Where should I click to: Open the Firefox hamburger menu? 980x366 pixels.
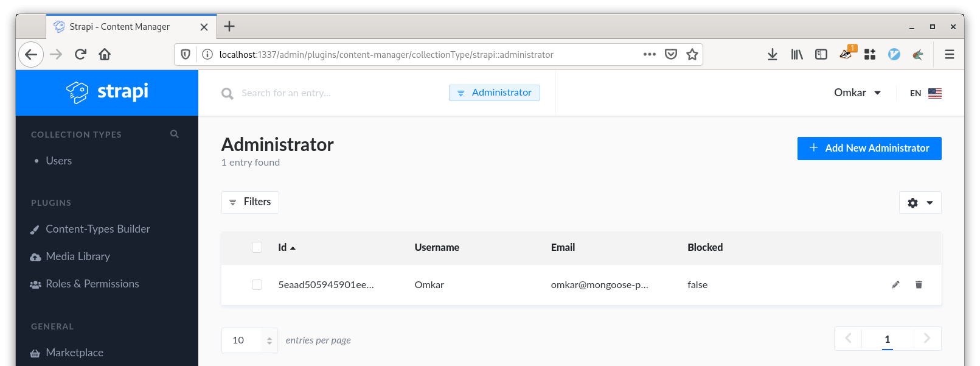pyautogui.click(x=950, y=54)
